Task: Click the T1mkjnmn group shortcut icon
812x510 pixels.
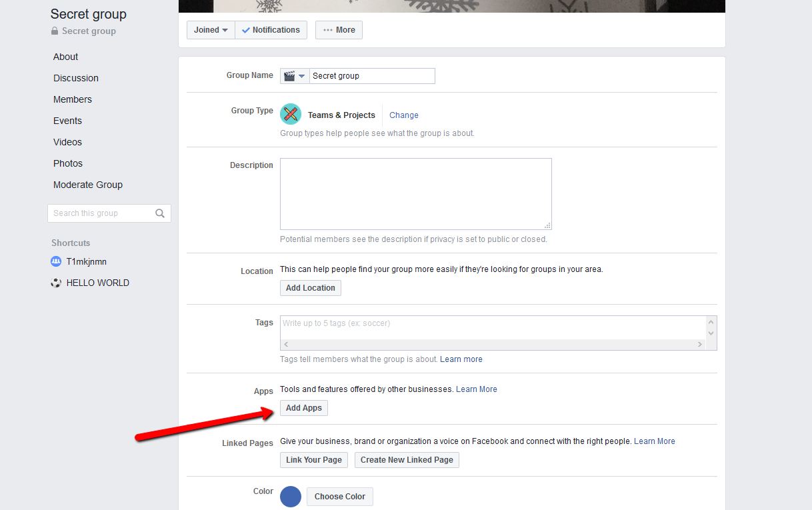Action: click(x=56, y=261)
